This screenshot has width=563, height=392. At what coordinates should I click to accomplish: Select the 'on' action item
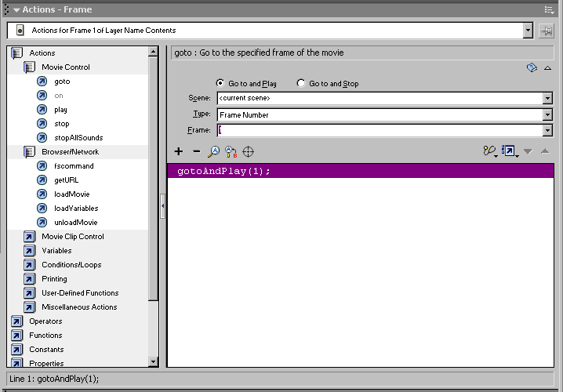59,96
